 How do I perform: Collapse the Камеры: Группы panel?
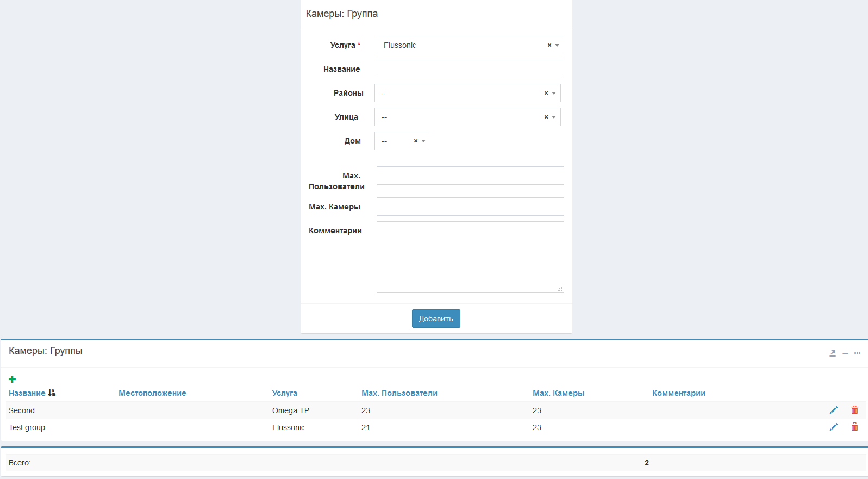845,353
